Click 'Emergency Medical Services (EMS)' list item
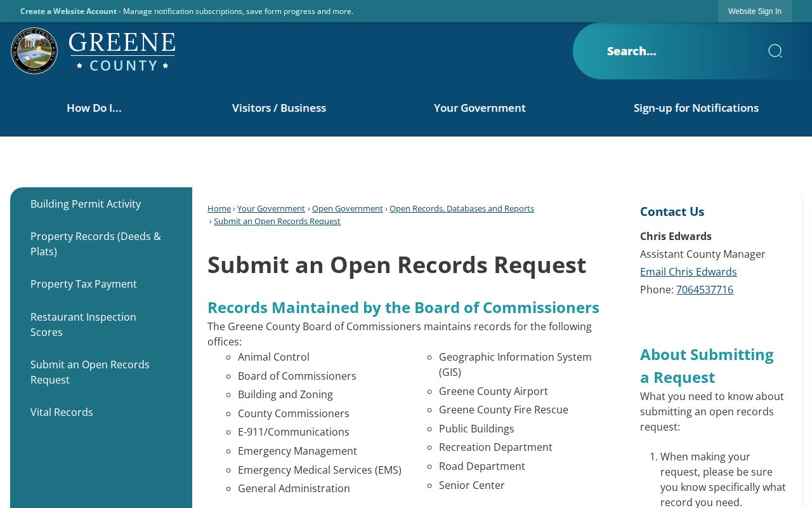 pyautogui.click(x=320, y=470)
